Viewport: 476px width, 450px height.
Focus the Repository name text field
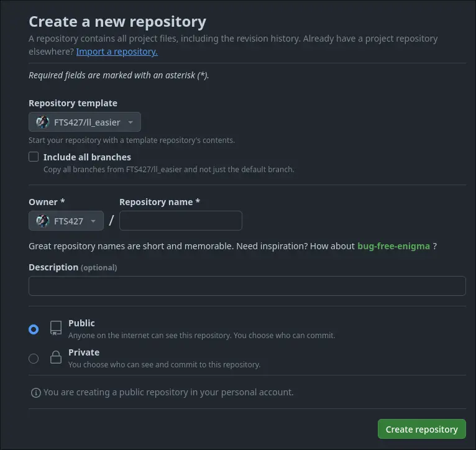(180, 221)
